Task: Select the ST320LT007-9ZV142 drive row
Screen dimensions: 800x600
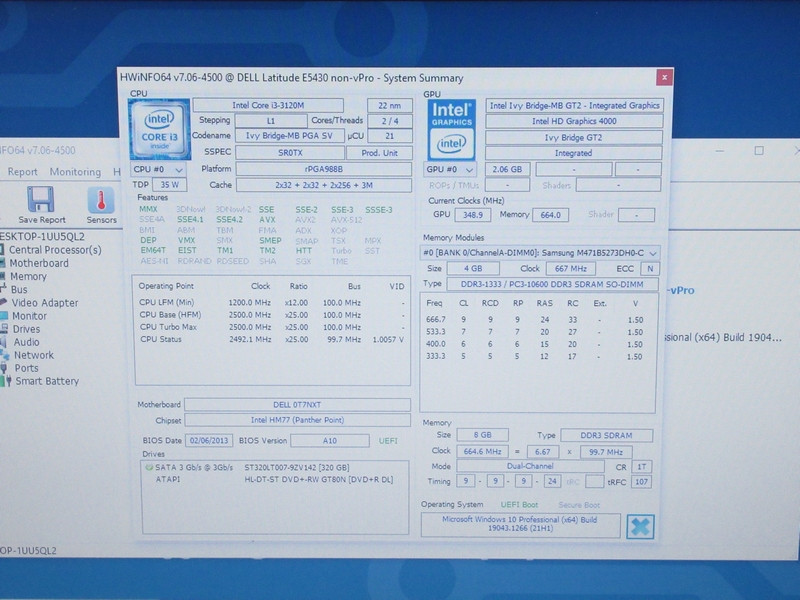Action: click(273, 467)
